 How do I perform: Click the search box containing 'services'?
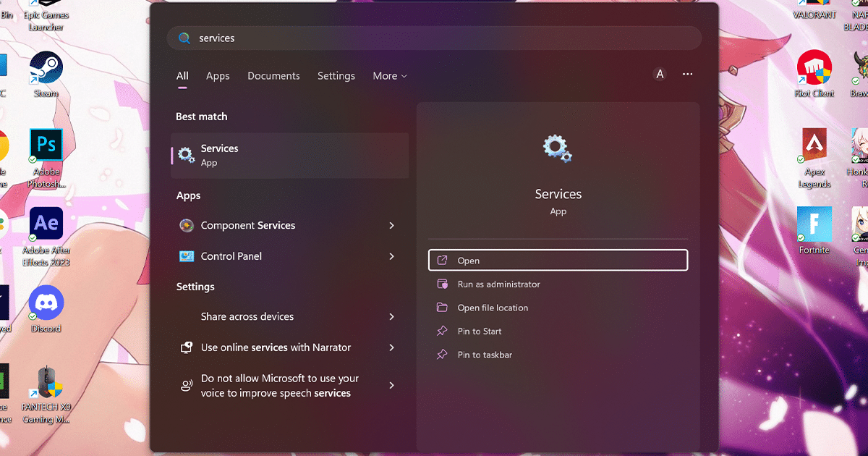coord(434,38)
